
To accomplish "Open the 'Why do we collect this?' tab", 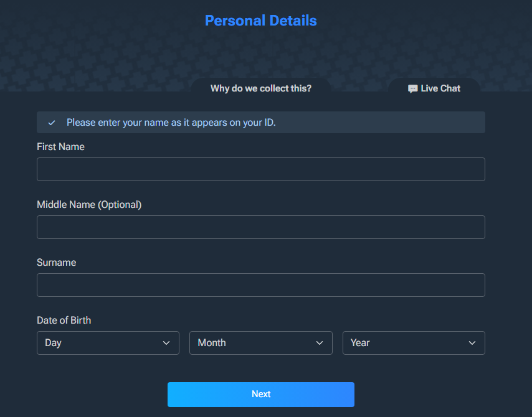I will (261, 88).
